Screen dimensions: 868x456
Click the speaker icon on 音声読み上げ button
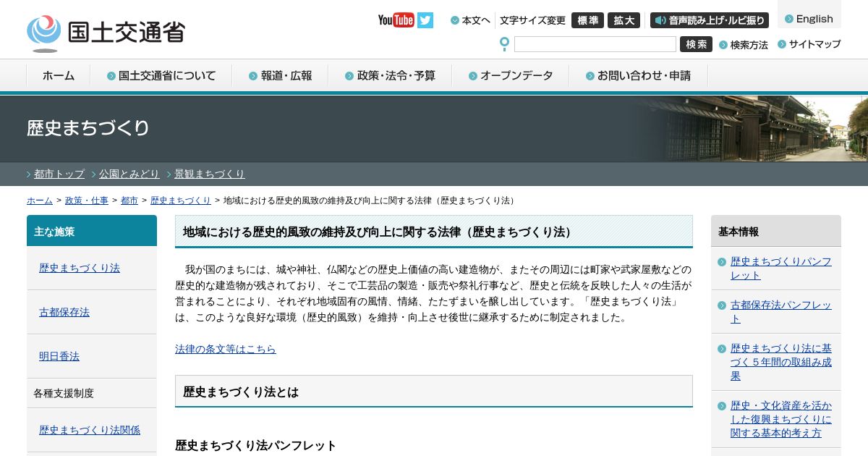[660, 20]
